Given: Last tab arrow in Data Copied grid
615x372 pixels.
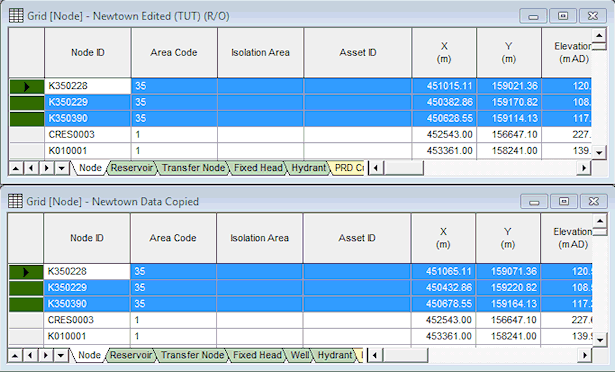Looking at the screenshot, I should point(61,356).
